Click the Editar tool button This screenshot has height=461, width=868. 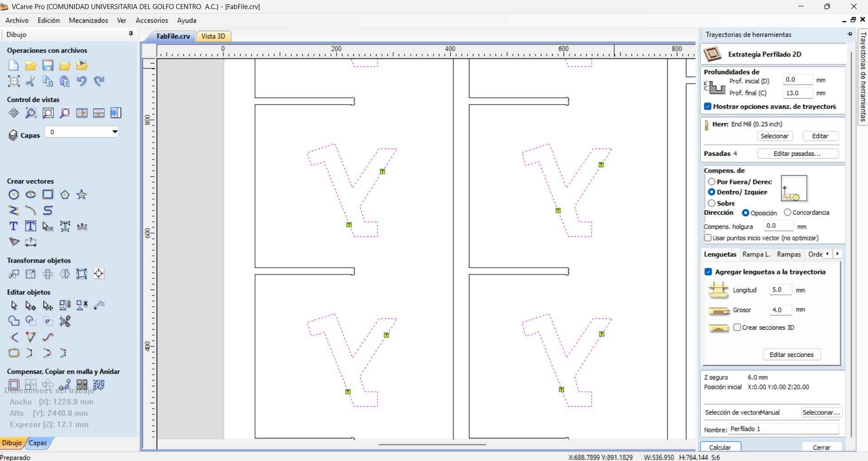coord(820,136)
